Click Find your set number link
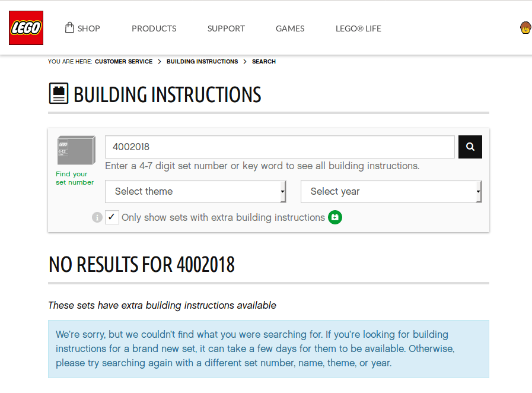Viewport: 532px width, 393px height. tap(75, 178)
